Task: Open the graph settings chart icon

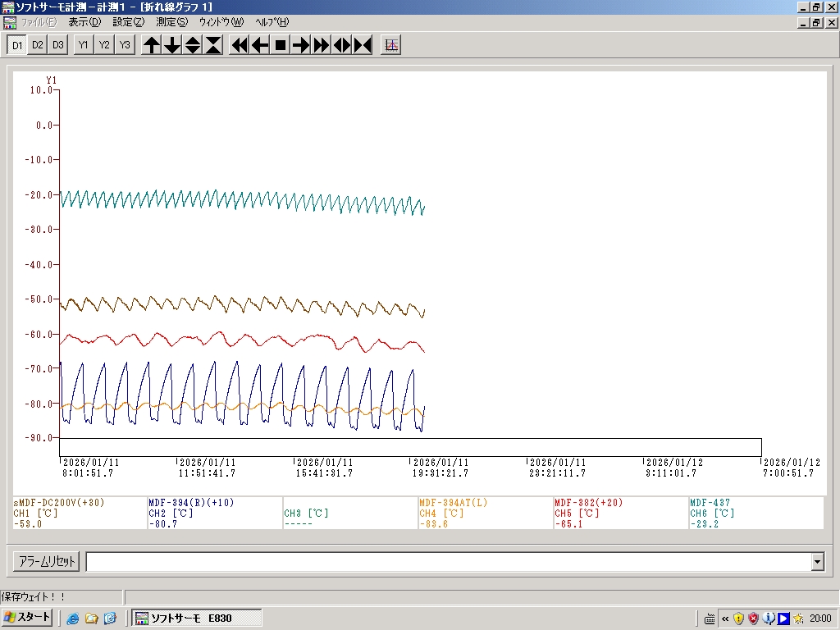Action: click(391, 45)
